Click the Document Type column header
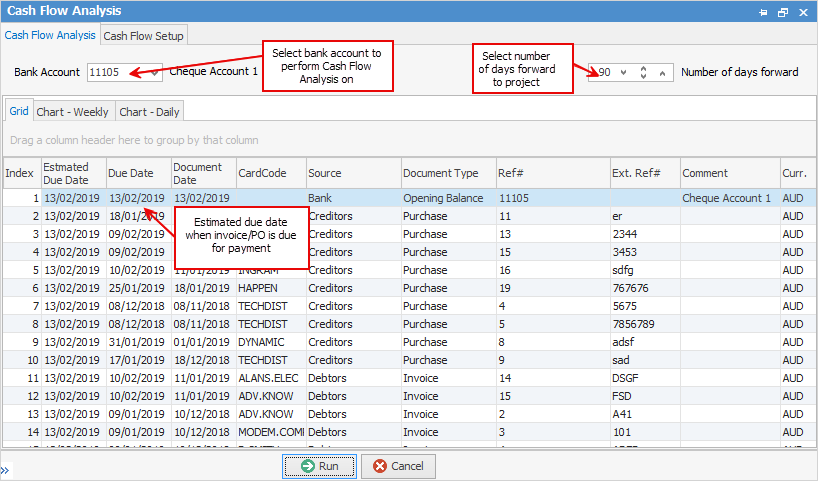 [x=440, y=173]
